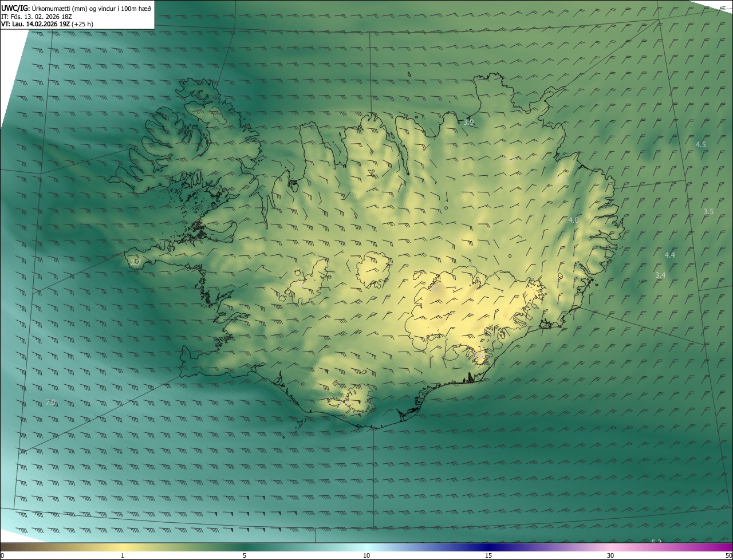The image size is (733, 560).
Task: Click the 4.0 value label on the map
Action: tap(574, 220)
